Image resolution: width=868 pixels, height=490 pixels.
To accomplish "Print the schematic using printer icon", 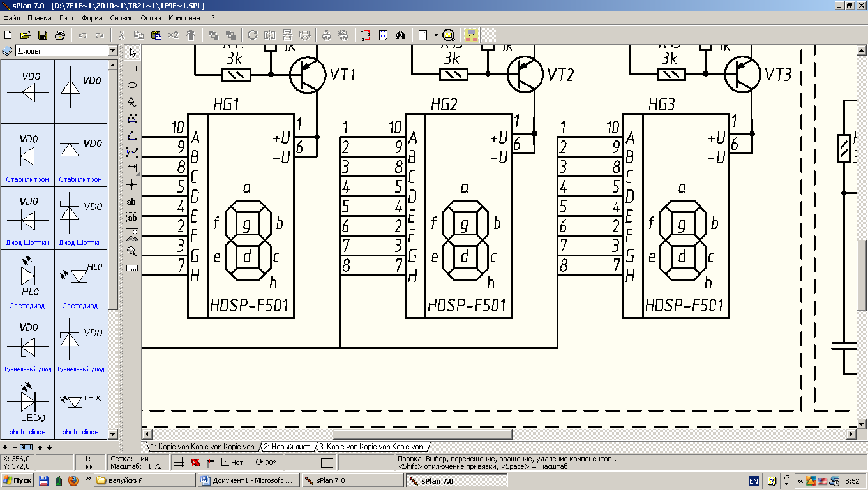I will coord(60,35).
